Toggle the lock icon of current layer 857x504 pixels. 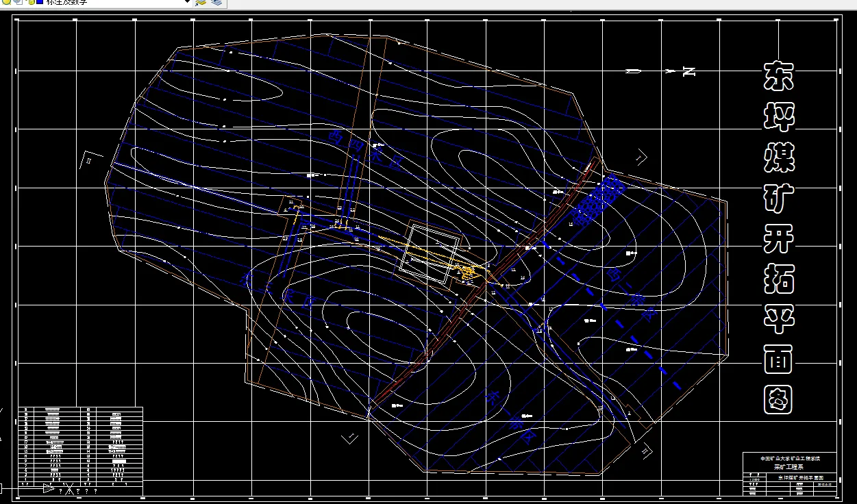click(30, 3)
